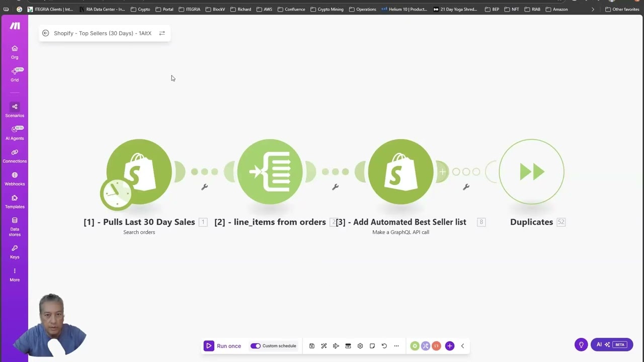Collapse the favorites with left chevron
The height and width of the screenshot is (362, 644).
pos(462,346)
